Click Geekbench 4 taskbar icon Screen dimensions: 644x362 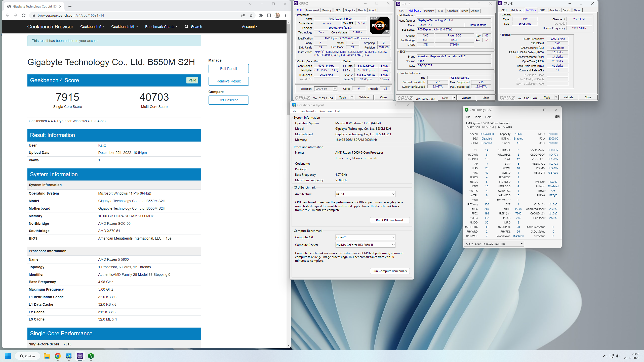pos(69,356)
